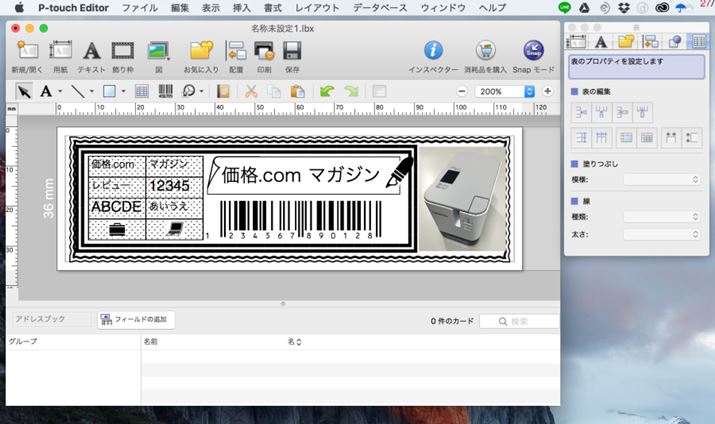
Task: Select the arrow pointer tool
Action: pos(25,91)
